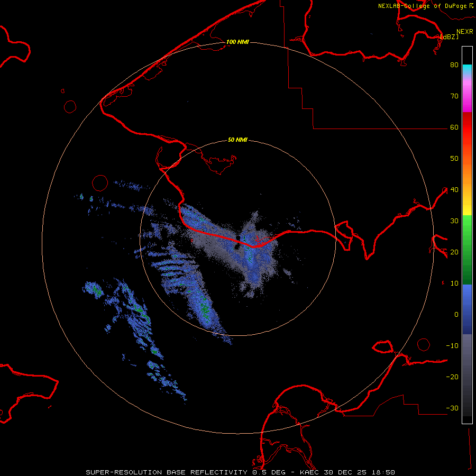Click the cyan band of the color bar
This screenshot has height=476, width=476.
(x=467, y=69)
